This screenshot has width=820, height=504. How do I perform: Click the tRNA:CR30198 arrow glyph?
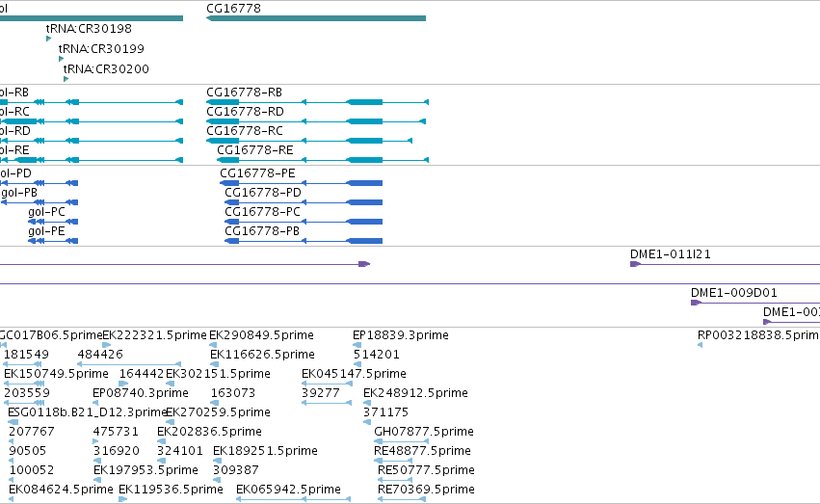pos(48,39)
